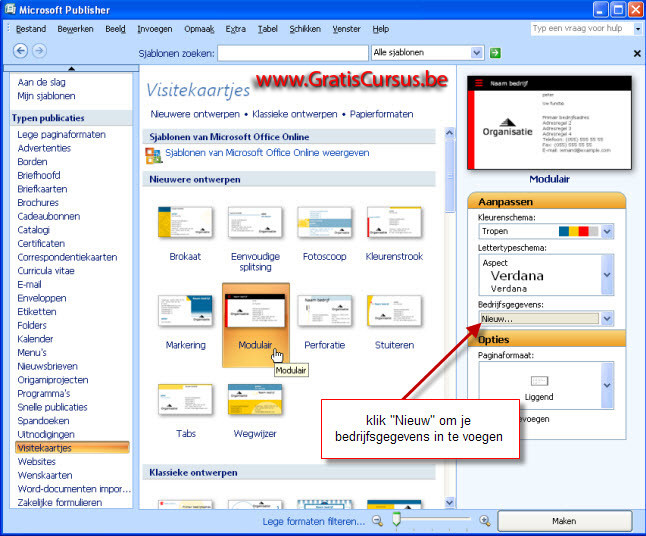Click the Office Online templates icon
Screen dimensions: 646x536
point(154,155)
